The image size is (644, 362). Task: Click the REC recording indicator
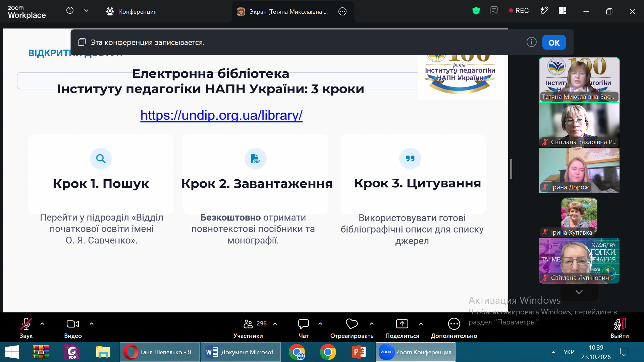click(x=519, y=11)
